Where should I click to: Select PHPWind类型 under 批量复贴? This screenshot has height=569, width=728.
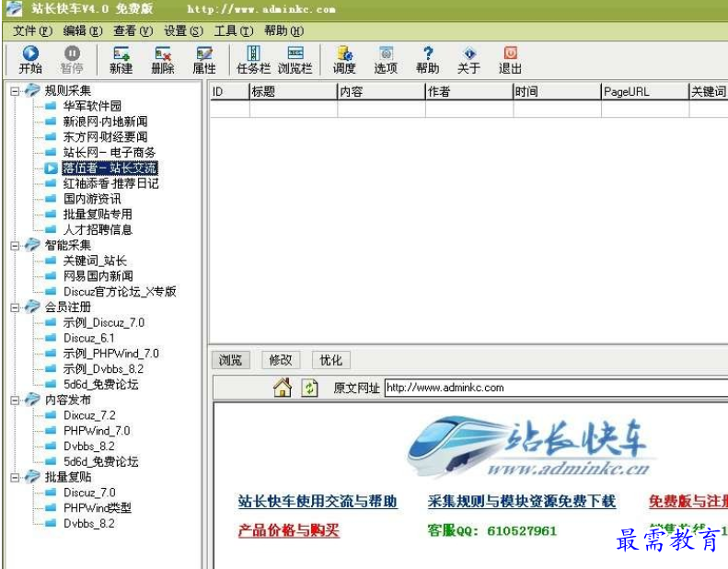[98, 507]
